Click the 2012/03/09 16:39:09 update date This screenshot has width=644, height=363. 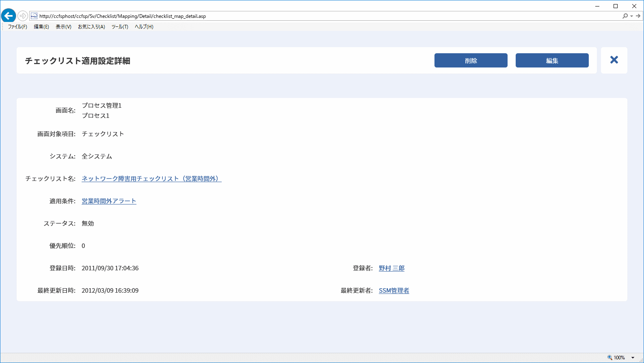click(110, 290)
